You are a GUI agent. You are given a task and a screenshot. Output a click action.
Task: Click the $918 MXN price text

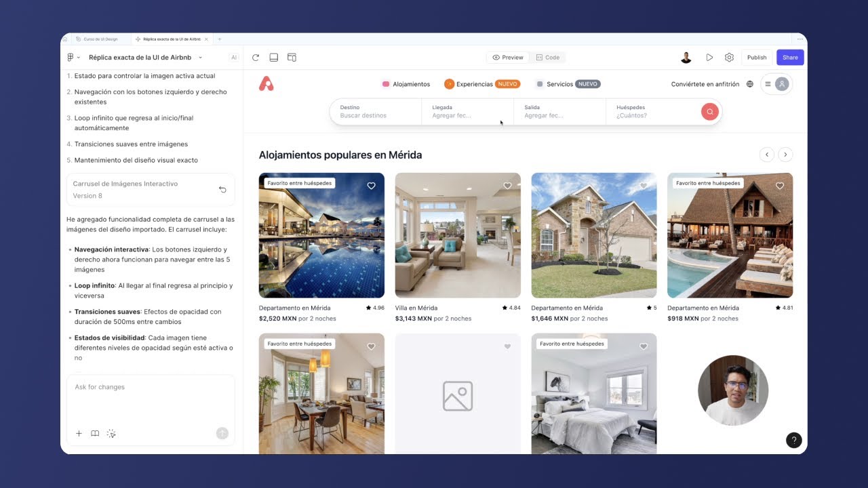coord(683,319)
